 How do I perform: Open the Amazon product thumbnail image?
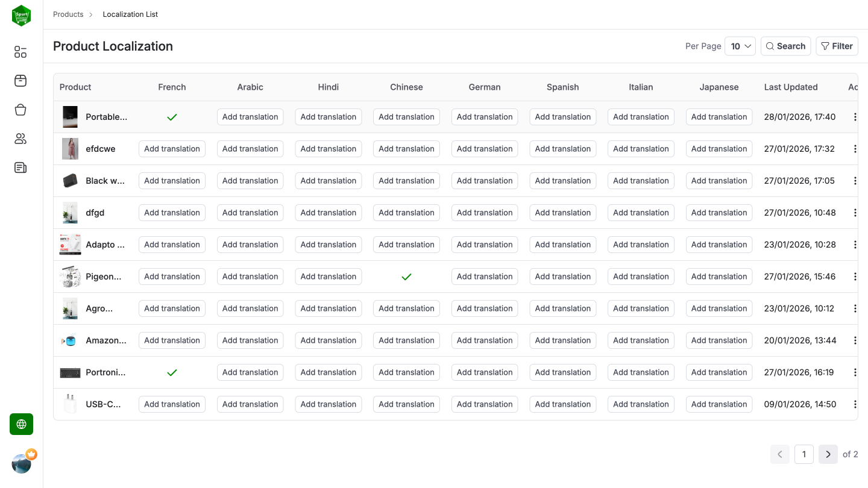70,340
